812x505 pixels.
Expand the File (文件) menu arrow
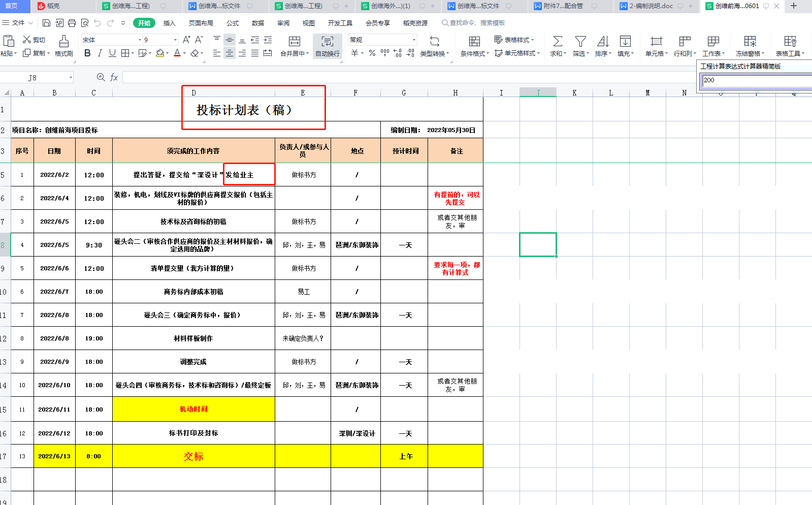30,23
